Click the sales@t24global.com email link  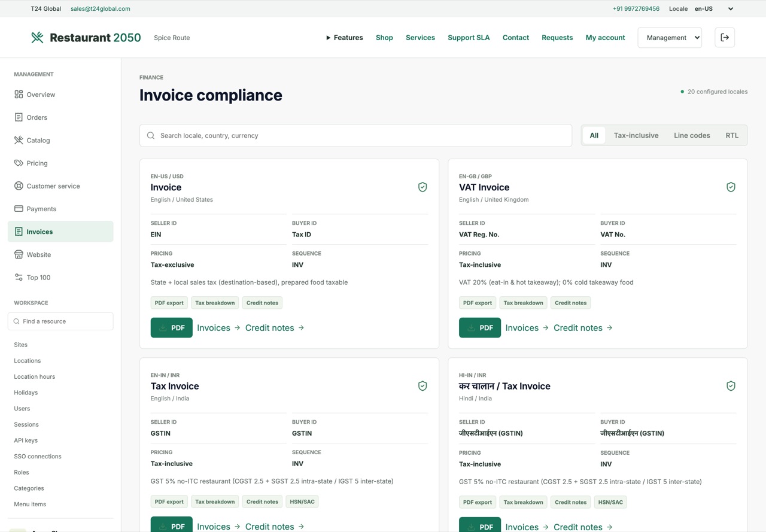pyautogui.click(x=101, y=9)
